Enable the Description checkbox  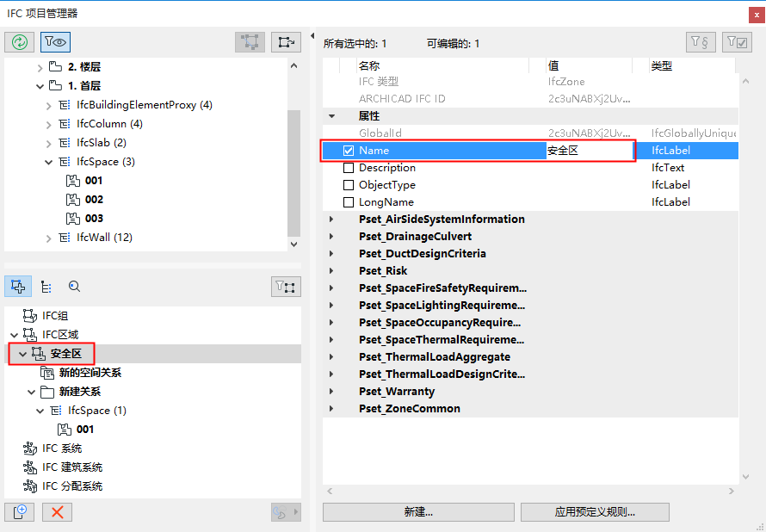348,167
